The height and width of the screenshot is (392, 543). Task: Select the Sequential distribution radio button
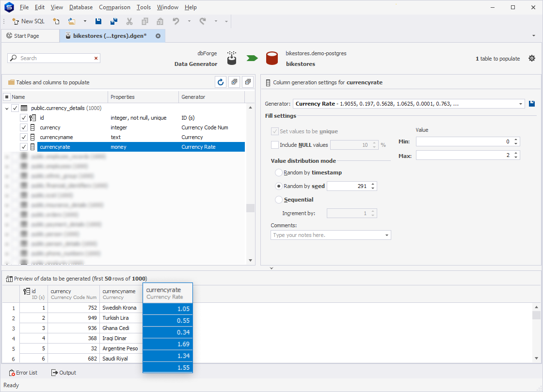279,200
